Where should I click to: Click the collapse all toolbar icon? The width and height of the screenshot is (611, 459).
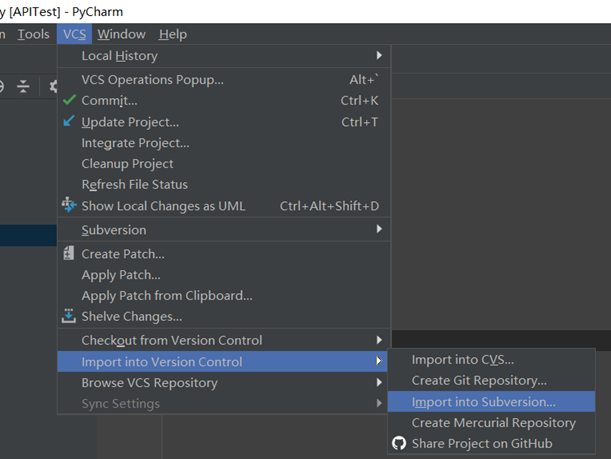coord(23,86)
